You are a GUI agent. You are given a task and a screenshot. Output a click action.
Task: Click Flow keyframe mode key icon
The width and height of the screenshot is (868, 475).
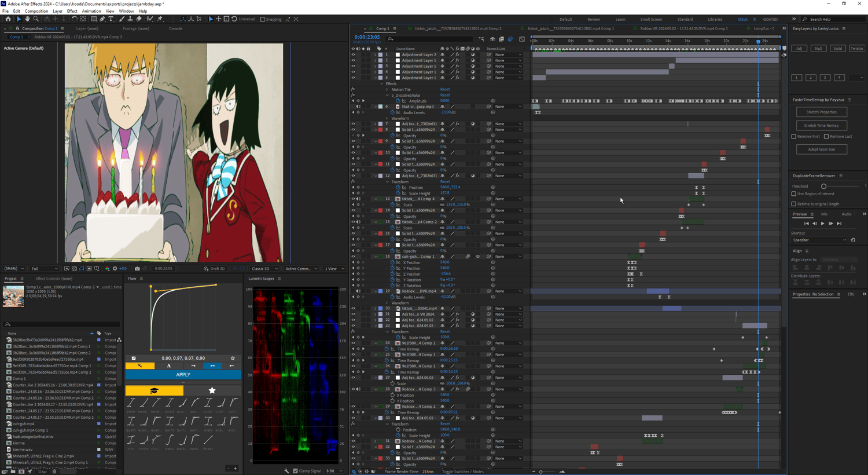tap(140, 366)
